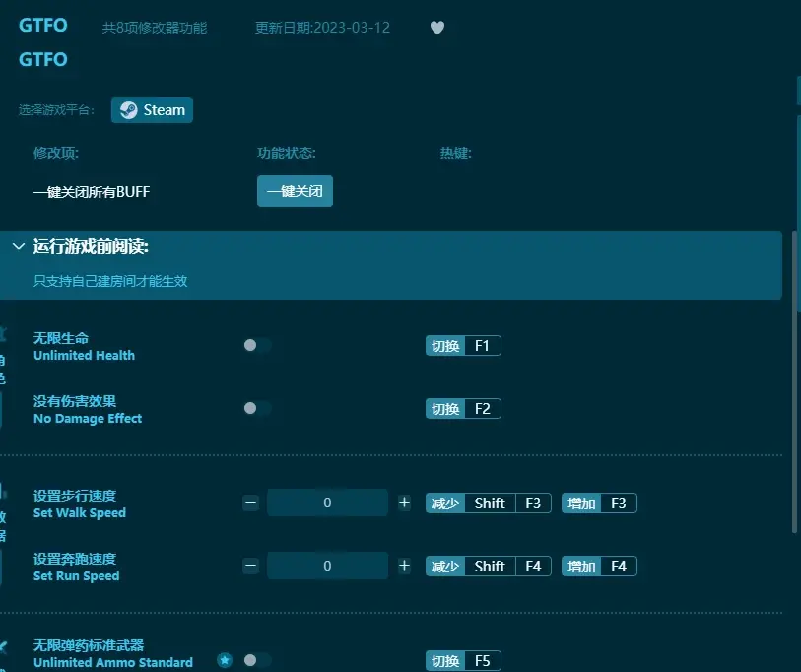Click the F1 hotkey for Unlimited Health

tap(463, 346)
